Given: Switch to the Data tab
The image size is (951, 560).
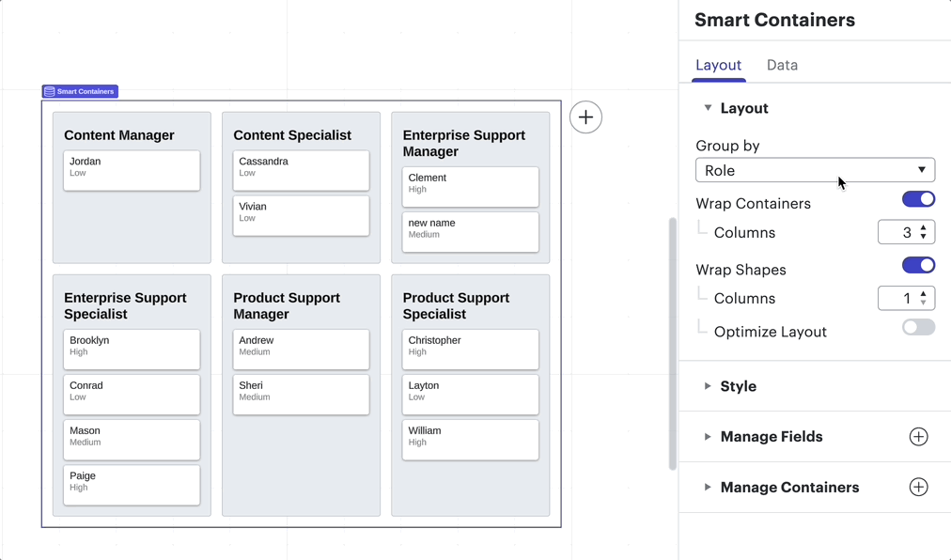Looking at the screenshot, I should coord(782,65).
